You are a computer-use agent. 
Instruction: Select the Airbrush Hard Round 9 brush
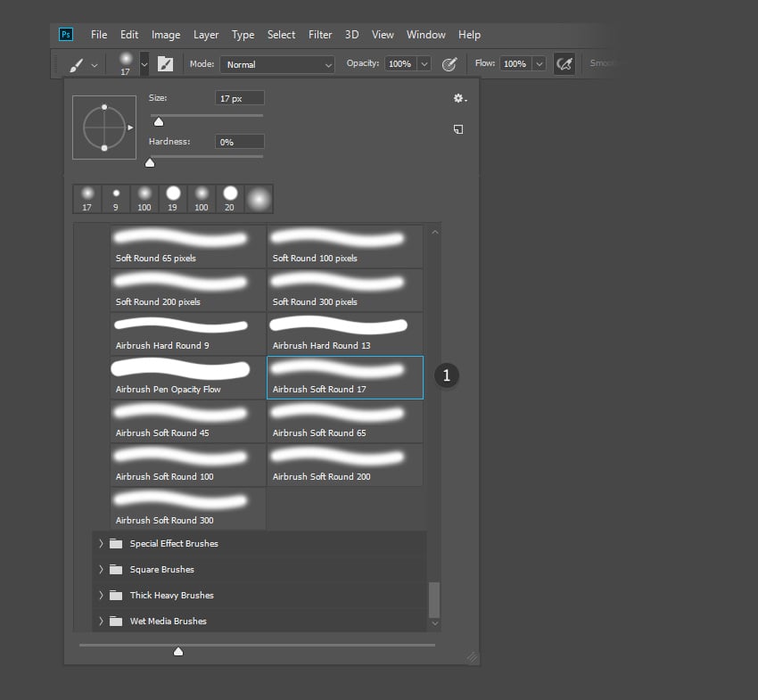(x=186, y=333)
